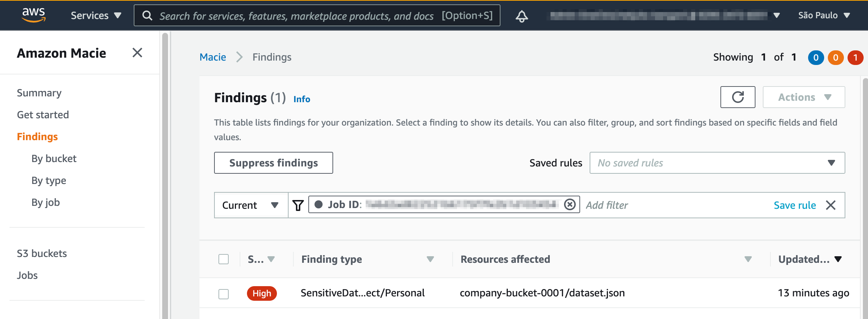
Task: Sort by Updated column arrow
Action: 838,259
